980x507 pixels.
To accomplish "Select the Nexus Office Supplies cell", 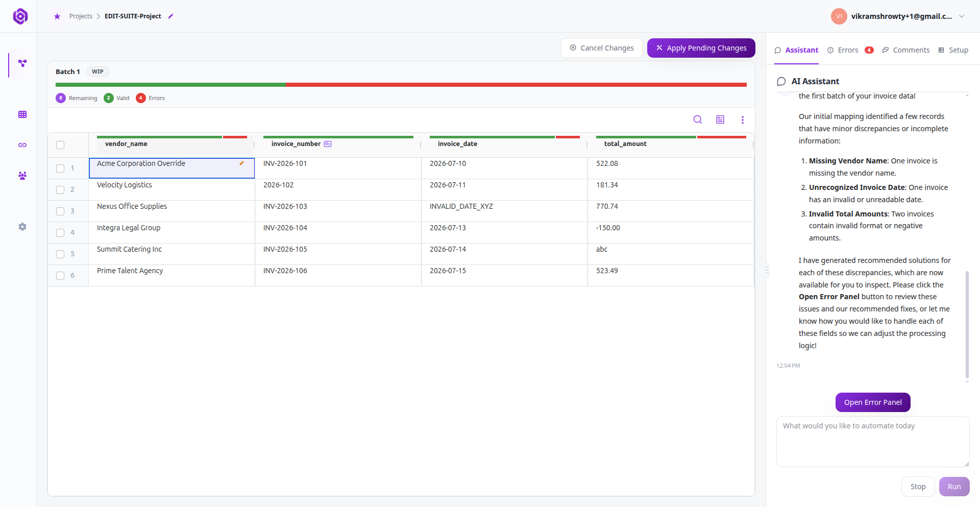I will pyautogui.click(x=171, y=211).
